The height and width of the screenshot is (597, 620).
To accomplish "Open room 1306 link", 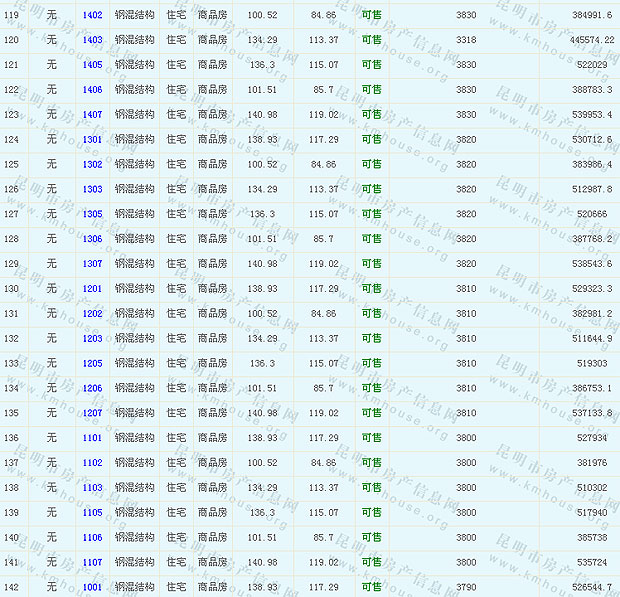I will point(92,239).
